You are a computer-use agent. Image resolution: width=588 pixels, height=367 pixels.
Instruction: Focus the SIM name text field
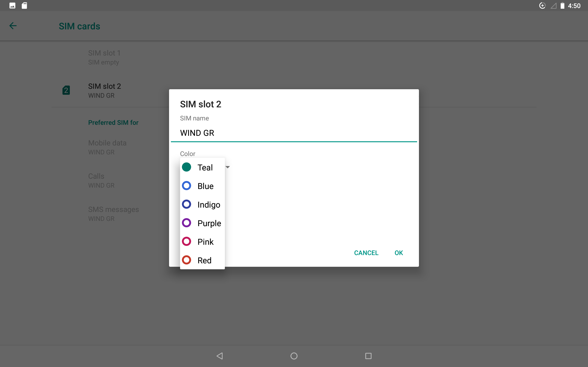[294, 133]
